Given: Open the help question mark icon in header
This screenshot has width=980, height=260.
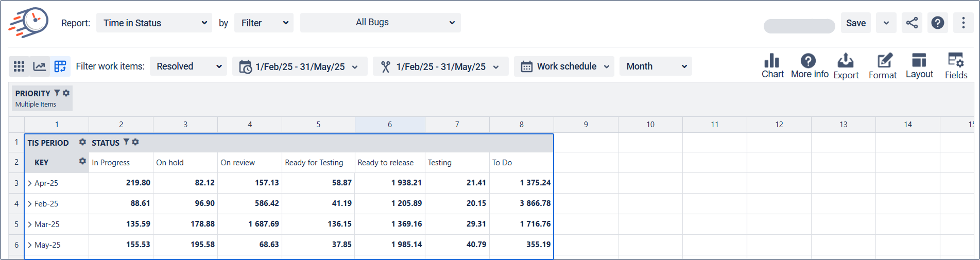Looking at the screenshot, I should [938, 23].
